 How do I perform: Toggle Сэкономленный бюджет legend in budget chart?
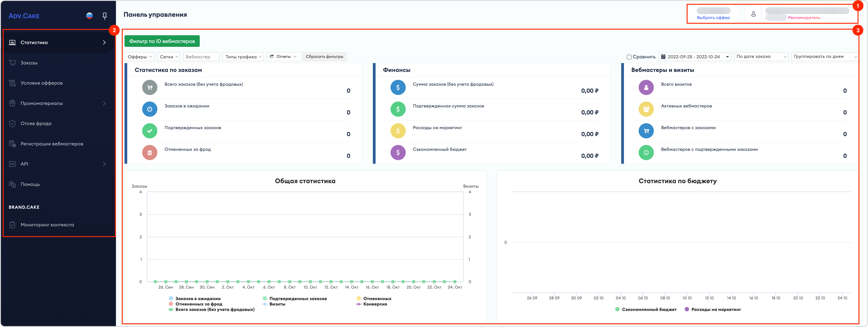(x=646, y=310)
